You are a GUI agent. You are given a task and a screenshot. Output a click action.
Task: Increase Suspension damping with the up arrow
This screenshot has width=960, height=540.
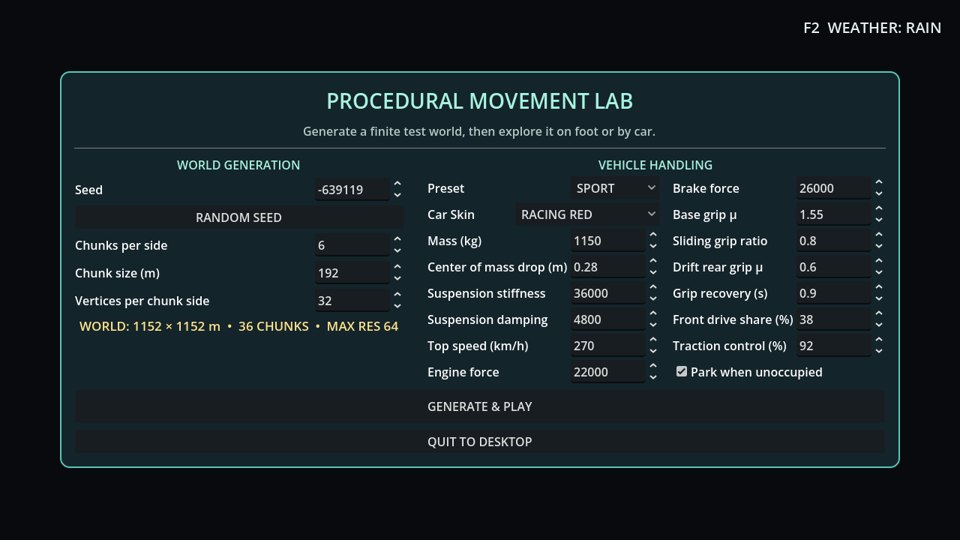pyautogui.click(x=653, y=314)
